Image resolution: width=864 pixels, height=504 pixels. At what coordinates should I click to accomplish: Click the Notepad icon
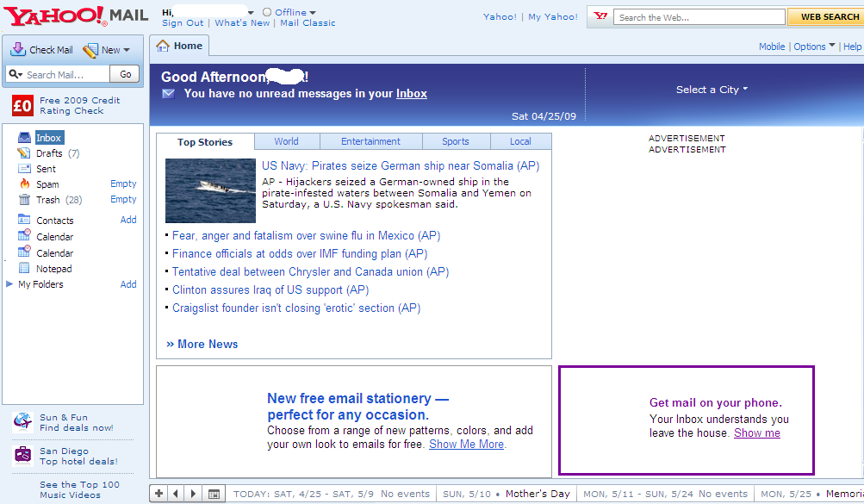tap(24, 268)
